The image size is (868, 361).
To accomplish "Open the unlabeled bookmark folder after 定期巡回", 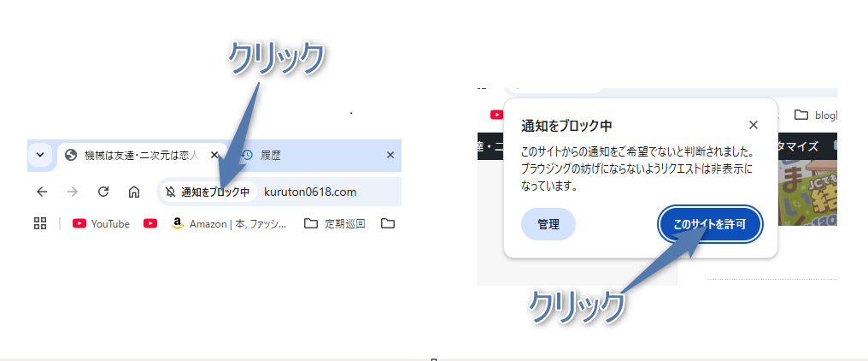I will coord(388,224).
